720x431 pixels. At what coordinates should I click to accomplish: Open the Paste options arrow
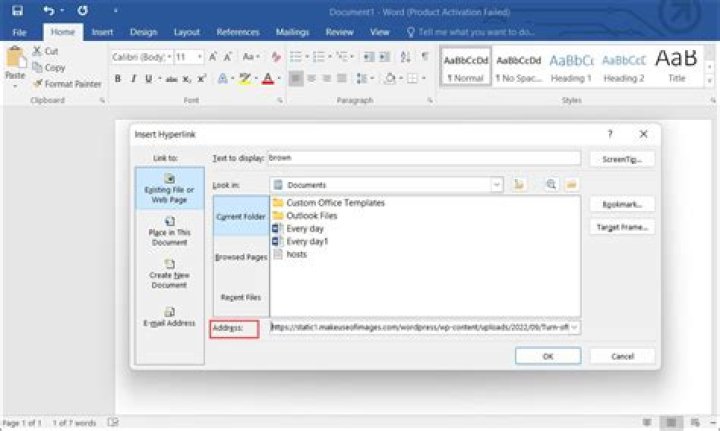coord(15,86)
